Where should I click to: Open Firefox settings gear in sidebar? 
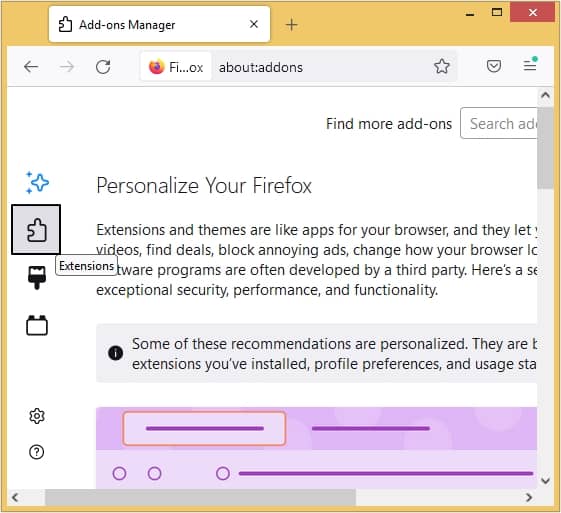coord(36,416)
